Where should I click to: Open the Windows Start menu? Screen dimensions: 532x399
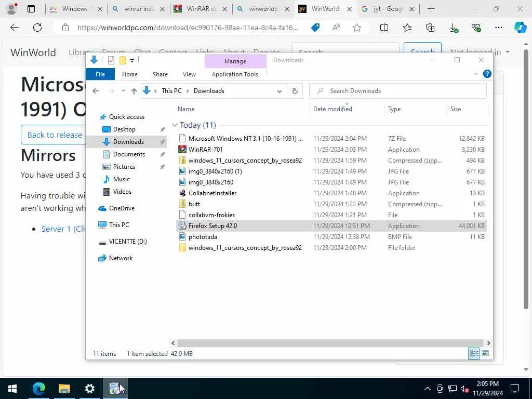[x=12, y=389]
